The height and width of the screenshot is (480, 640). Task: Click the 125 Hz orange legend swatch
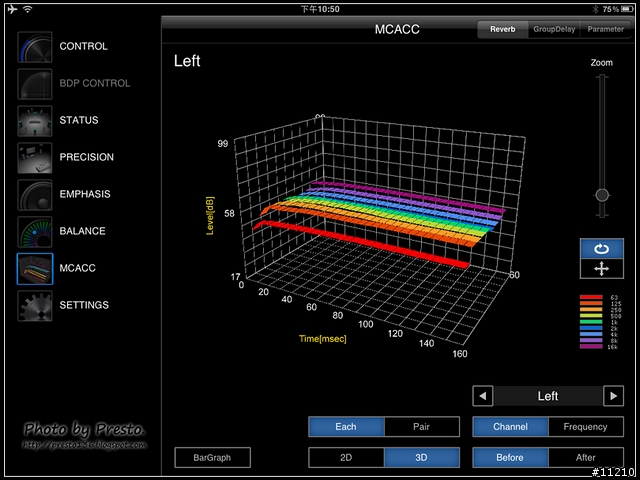(591, 303)
